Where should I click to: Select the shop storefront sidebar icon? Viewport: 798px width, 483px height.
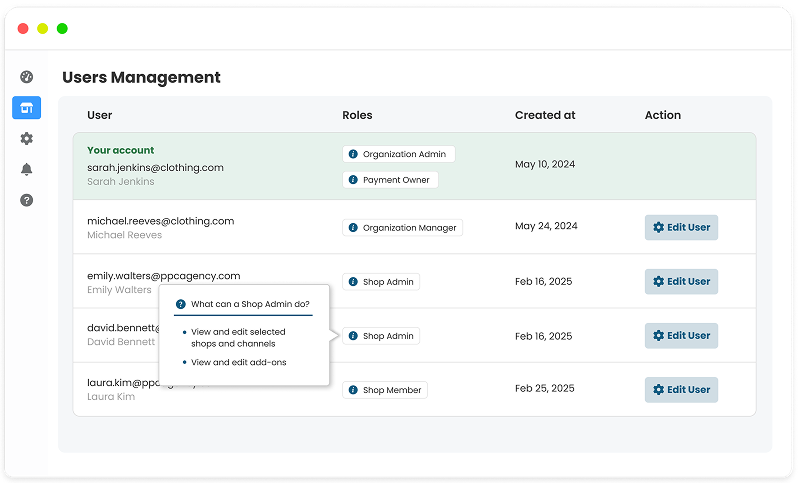[x=27, y=108]
